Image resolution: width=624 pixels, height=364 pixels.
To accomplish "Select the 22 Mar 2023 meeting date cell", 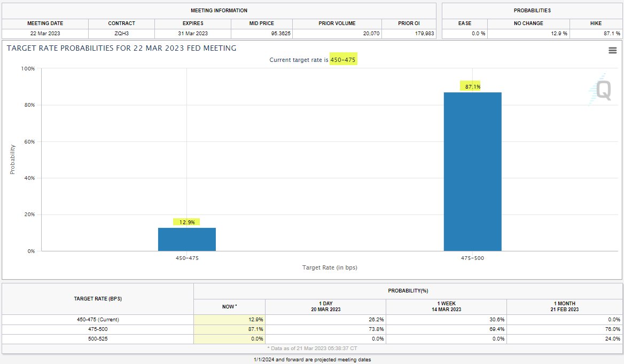I will [x=45, y=34].
